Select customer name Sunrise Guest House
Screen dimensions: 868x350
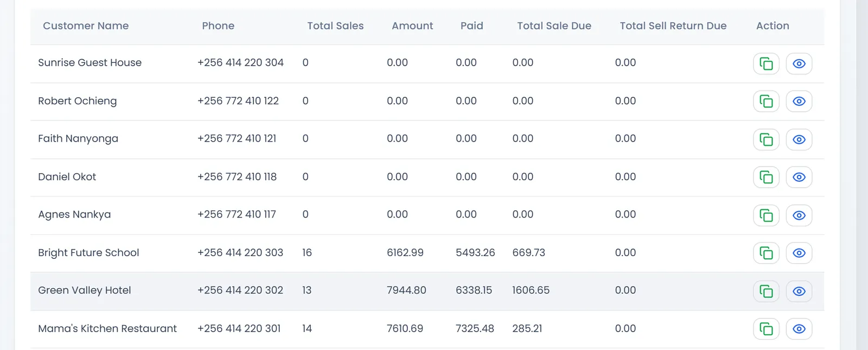(x=90, y=63)
